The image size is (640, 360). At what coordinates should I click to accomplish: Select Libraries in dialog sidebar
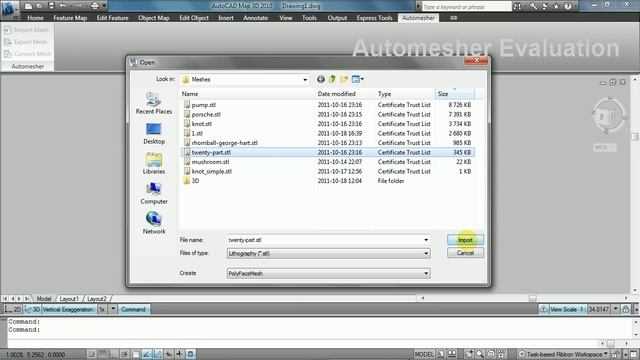coord(154,163)
